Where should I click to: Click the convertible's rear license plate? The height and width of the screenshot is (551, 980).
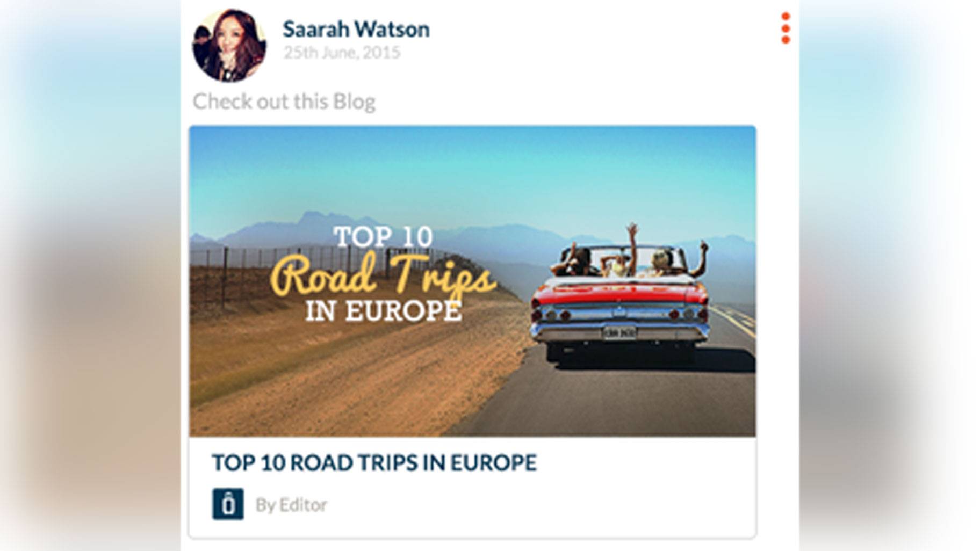tap(619, 334)
